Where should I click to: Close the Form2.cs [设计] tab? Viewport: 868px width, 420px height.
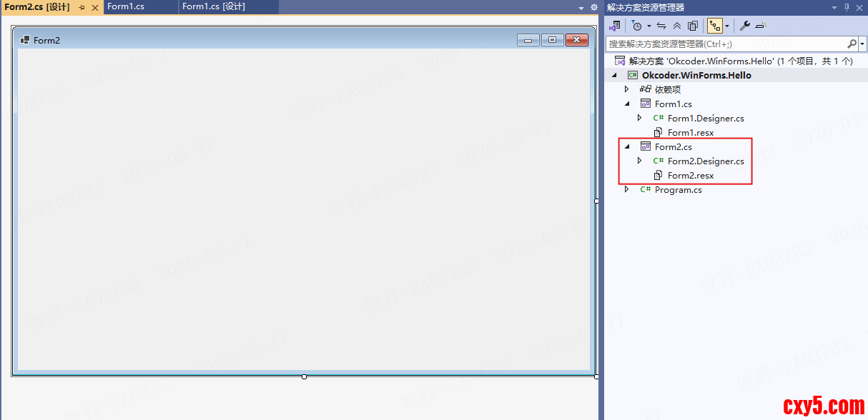[95, 7]
